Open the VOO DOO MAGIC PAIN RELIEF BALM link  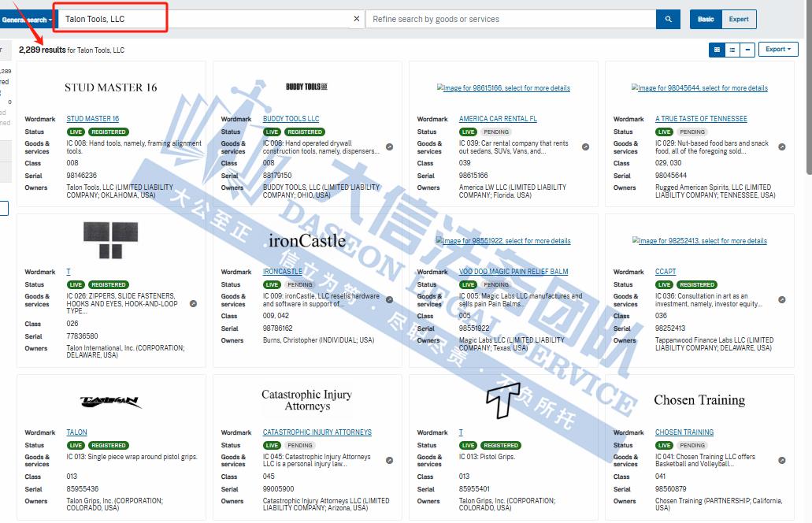coord(513,272)
